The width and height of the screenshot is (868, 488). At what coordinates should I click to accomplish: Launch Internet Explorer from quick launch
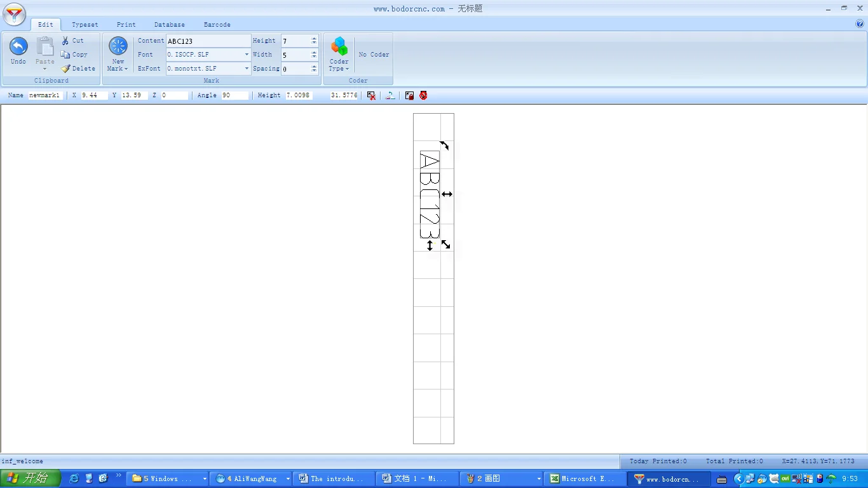click(x=74, y=478)
